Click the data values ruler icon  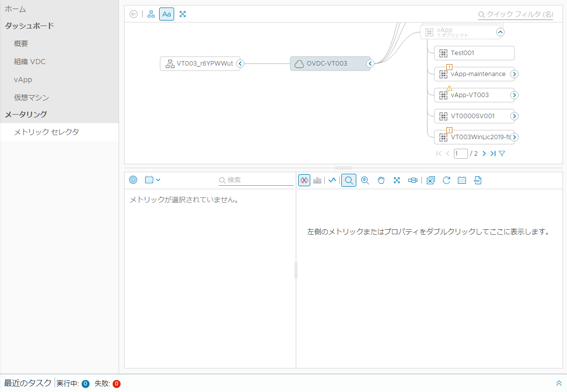(412, 180)
